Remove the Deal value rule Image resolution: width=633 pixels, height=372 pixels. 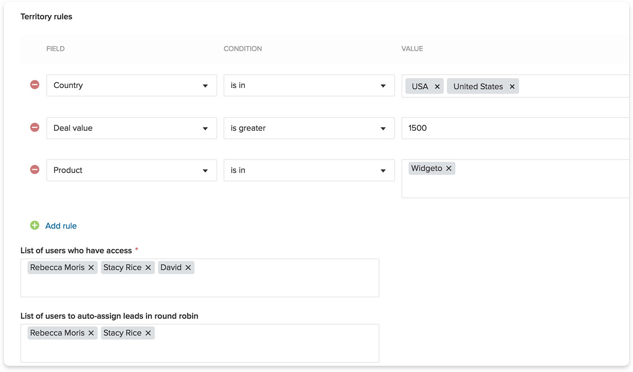coord(35,128)
